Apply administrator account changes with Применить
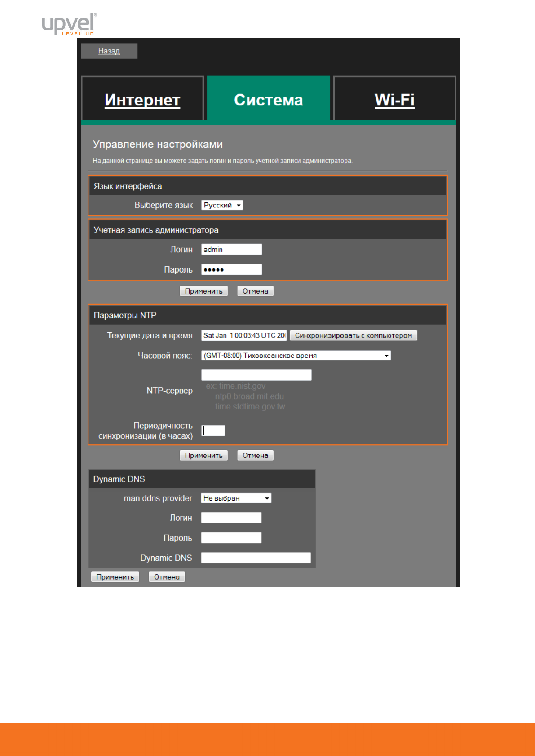Image resolution: width=535 pixels, height=756 pixels. point(203,291)
